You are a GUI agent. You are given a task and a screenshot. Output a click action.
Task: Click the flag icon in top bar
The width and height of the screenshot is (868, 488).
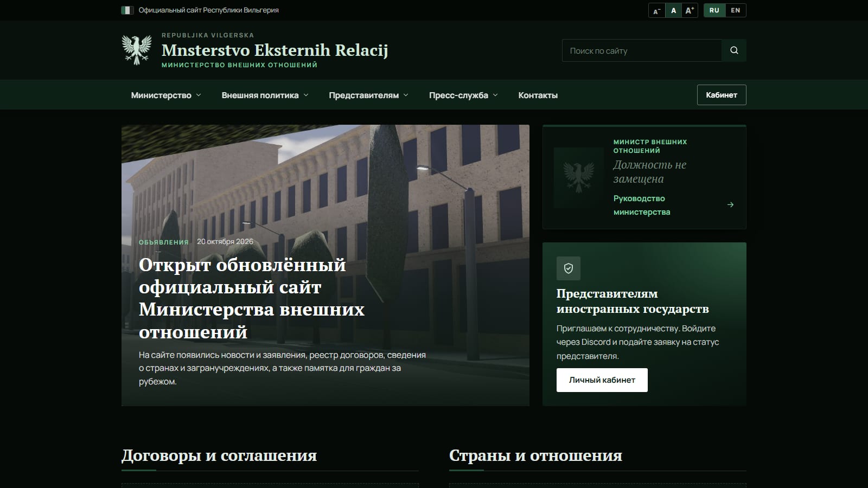pos(127,10)
